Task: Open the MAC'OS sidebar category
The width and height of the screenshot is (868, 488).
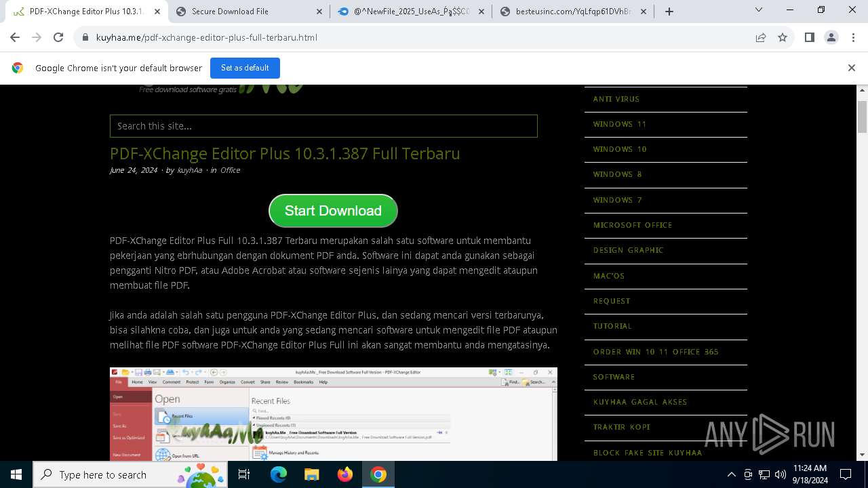Action: tap(609, 276)
